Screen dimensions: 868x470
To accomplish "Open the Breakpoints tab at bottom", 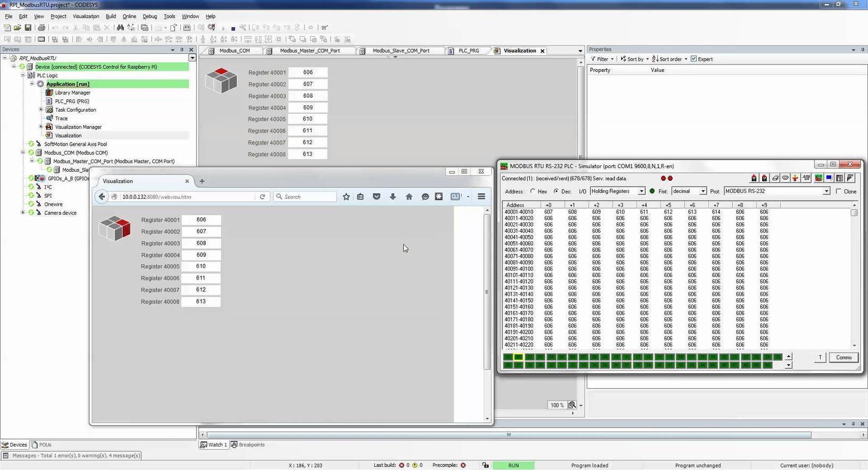I will pos(248,444).
